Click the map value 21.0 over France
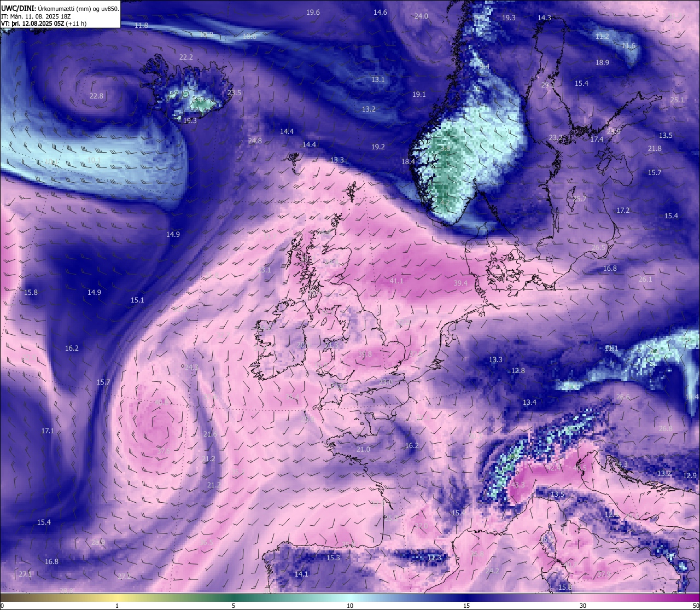 point(363,449)
